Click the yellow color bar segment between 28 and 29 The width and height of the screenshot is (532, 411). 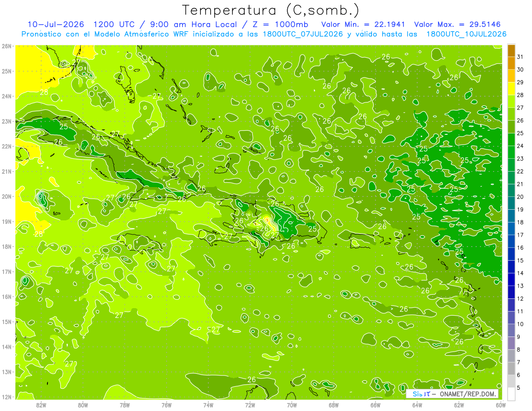[x=511, y=89]
